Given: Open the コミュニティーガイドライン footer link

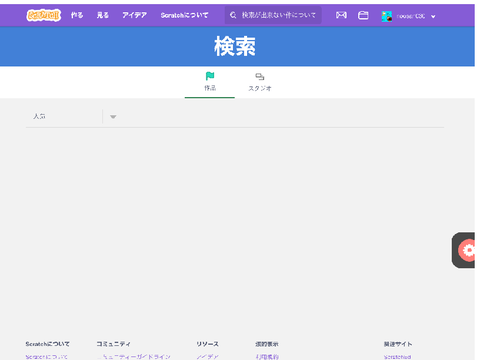Looking at the screenshot, I should (x=134, y=357).
